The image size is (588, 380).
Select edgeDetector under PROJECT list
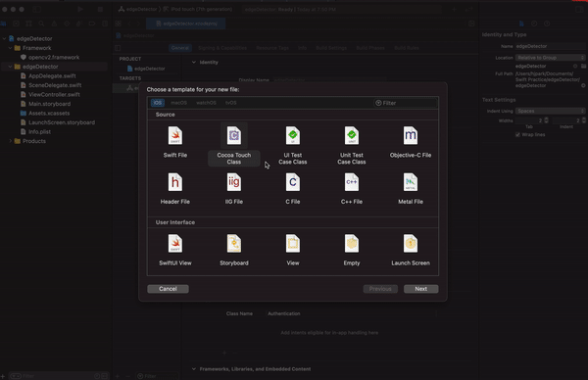point(146,69)
